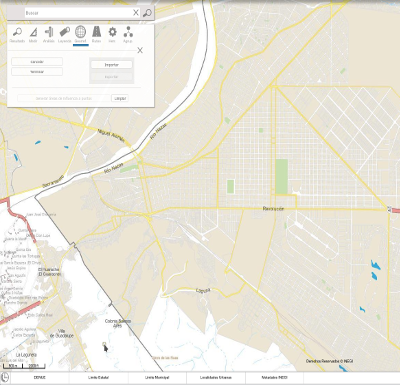Toggle the Localidades Urbanas layer tab
400x385 pixels.
pyautogui.click(x=216, y=378)
